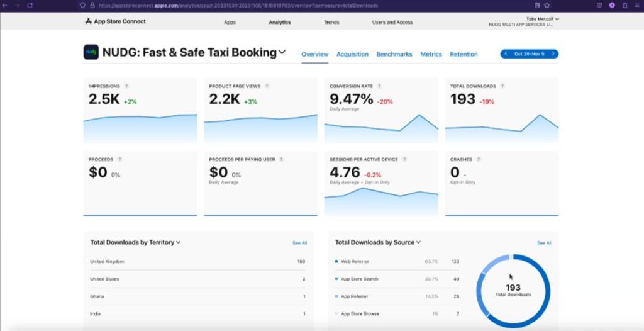Select the United Kingdom territory row
Viewport: 644px width, 331px height.
tap(198, 262)
